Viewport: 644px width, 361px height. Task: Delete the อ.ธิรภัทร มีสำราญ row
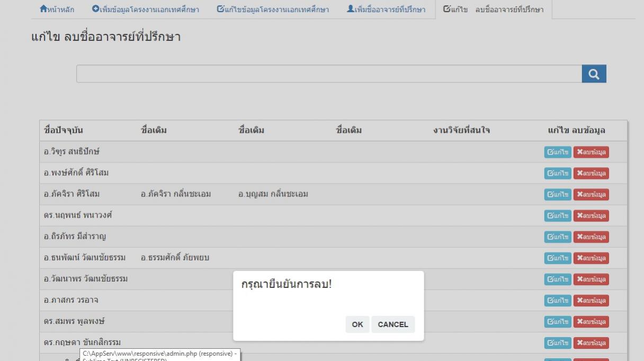pyautogui.click(x=591, y=237)
